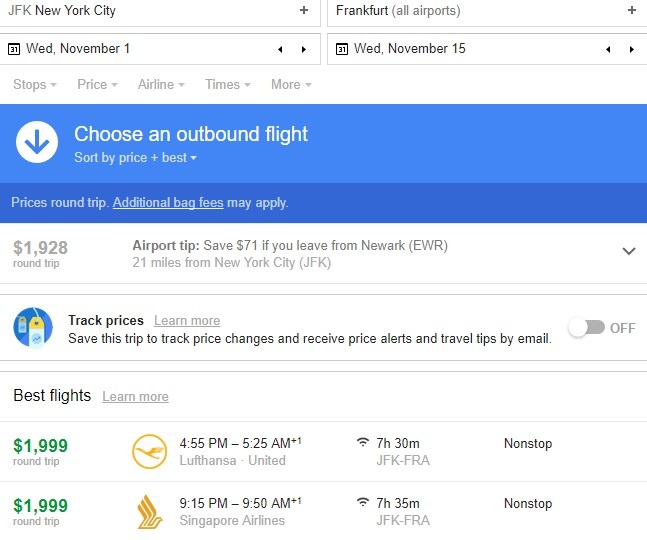The width and height of the screenshot is (647, 540).
Task: Go to the next day for the departure date
Action: coord(304,49)
